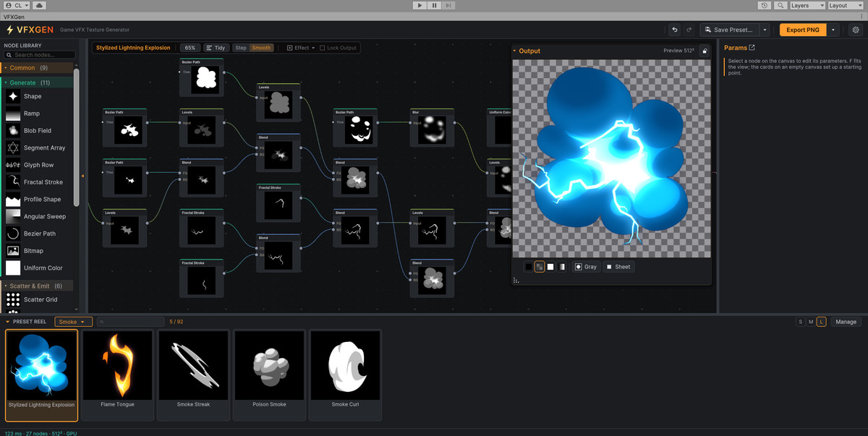Click the 65% zoom button
868x436 pixels.
pyautogui.click(x=190, y=48)
